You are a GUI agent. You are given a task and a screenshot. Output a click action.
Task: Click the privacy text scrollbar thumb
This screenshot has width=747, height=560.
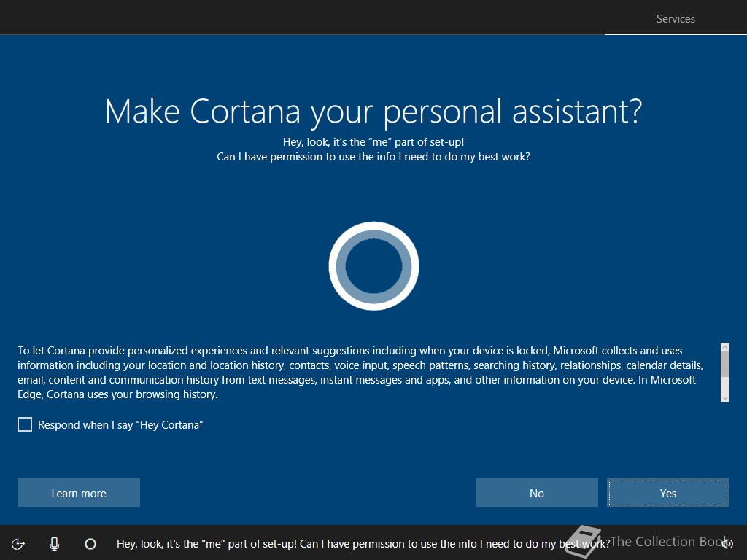click(725, 365)
